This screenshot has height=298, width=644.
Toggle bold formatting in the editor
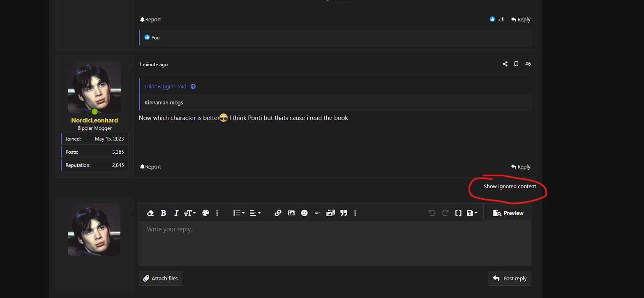163,213
